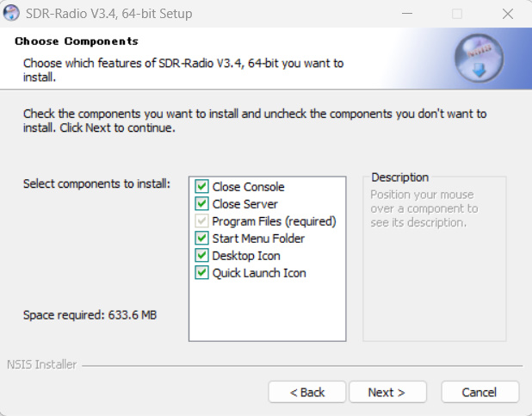Viewport: 532px width, 416px height.
Task: Click the 'Choose Components' heading
Action: pyautogui.click(x=77, y=41)
